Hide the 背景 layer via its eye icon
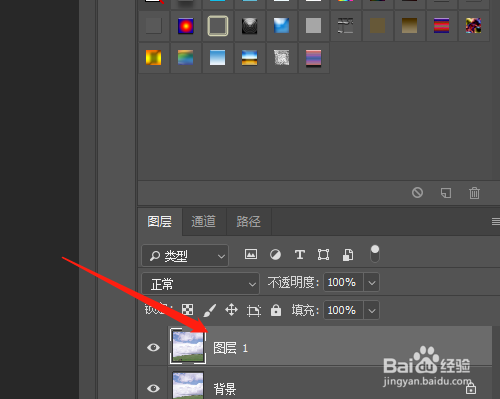The height and width of the screenshot is (399, 500). [153, 388]
